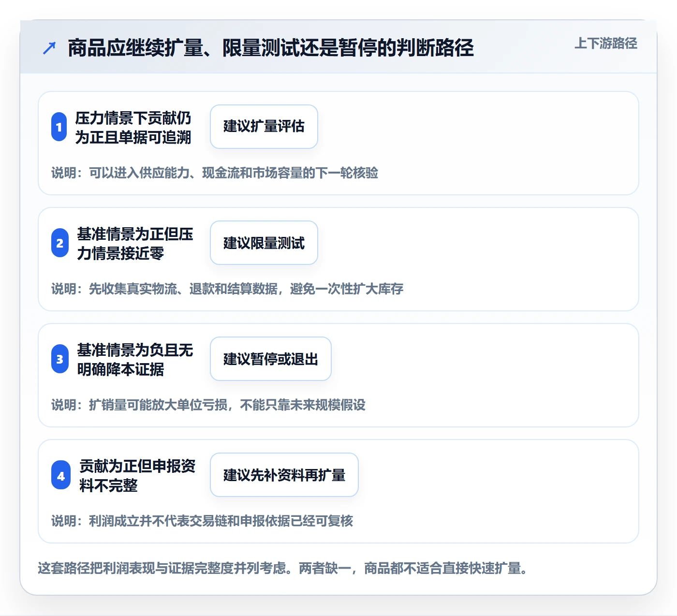Click condition text 压力情景下贡献仍为正且单据可追溯

coord(133,127)
